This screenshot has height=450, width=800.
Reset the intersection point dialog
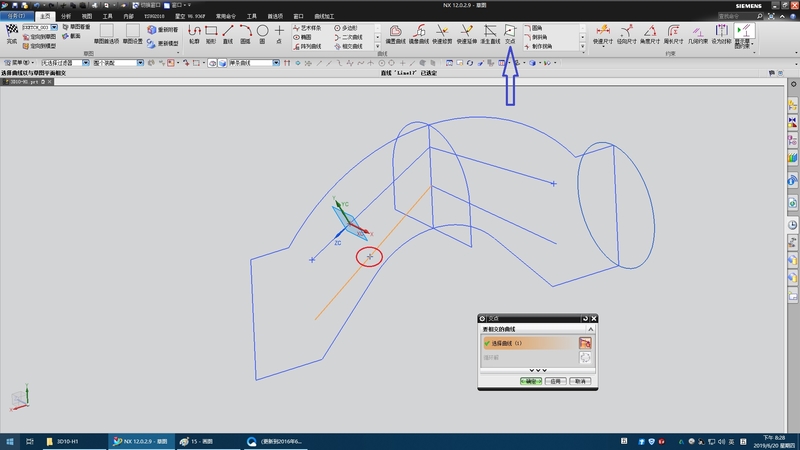pos(585,318)
